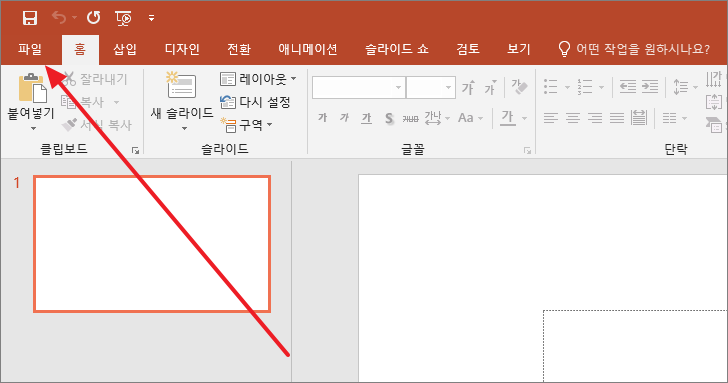Distribute text evenly icon
The height and width of the screenshot is (383, 728).
[x=639, y=118]
